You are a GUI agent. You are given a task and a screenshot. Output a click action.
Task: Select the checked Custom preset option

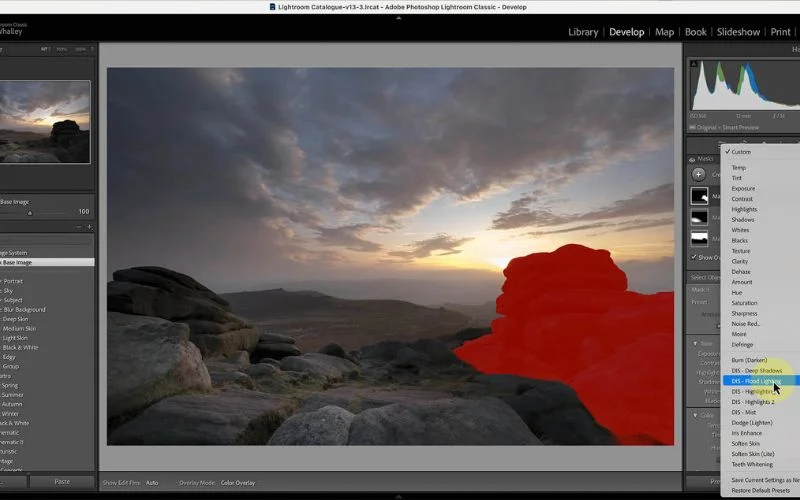point(741,152)
